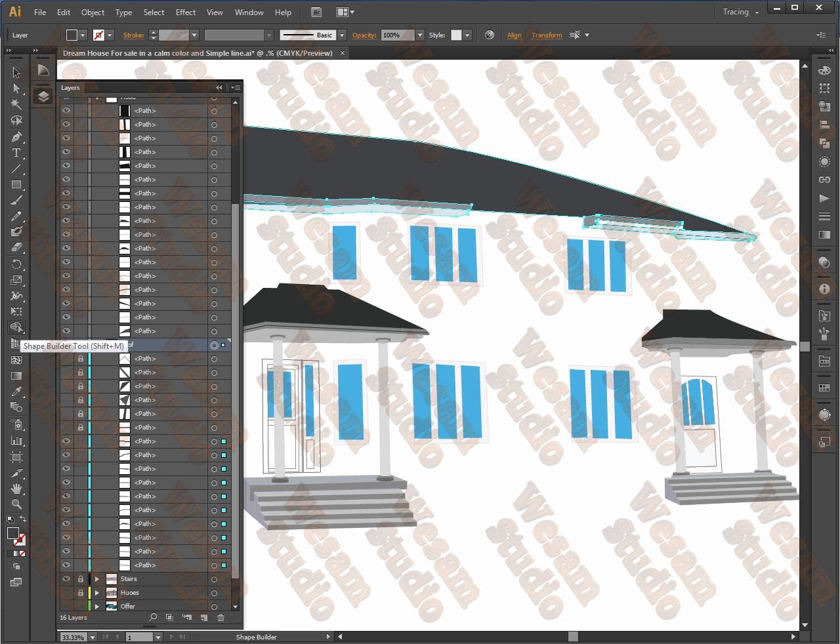Select the Eyedropper tool
The width and height of the screenshot is (840, 644).
click(x=16, y=392)
